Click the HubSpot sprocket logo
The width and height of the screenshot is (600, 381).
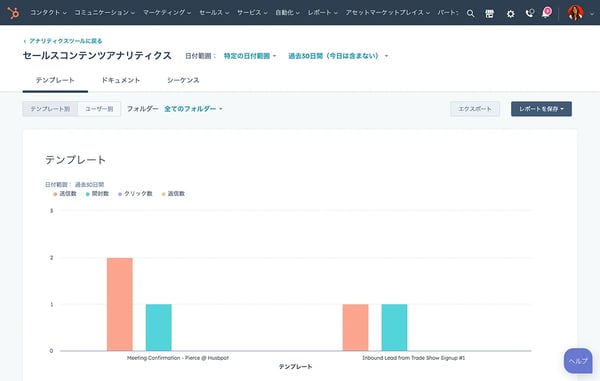(x=13, y=13)
